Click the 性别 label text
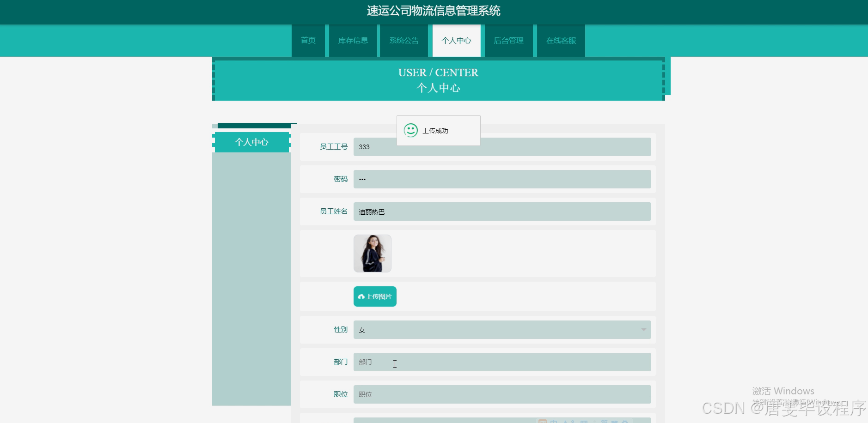This screenshot has height=423, width=868. coord(341,330)
